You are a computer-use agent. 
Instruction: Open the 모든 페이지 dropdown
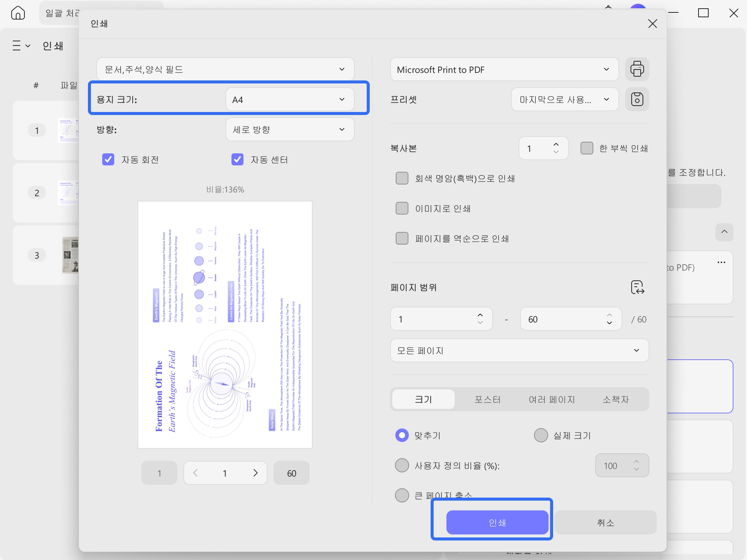pos(519,350)
